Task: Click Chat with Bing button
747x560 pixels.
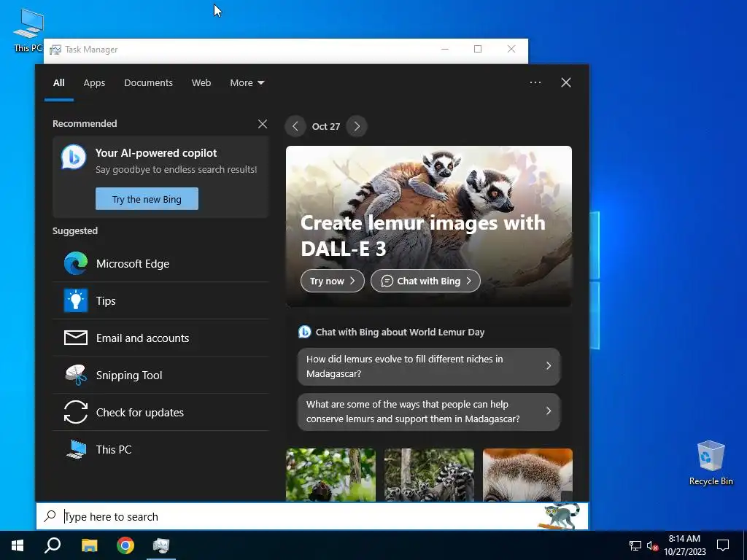Action: click(x=425, y=281)
